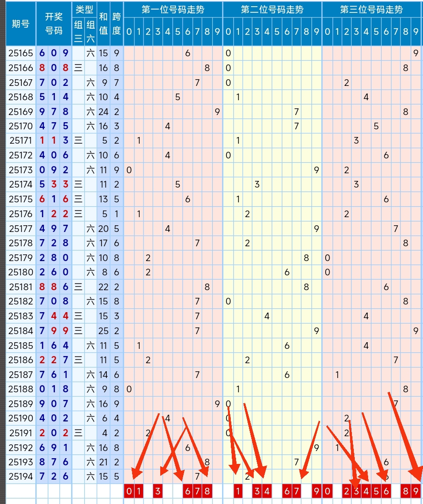Click period number 25188
423x504 pixels.
21,389
